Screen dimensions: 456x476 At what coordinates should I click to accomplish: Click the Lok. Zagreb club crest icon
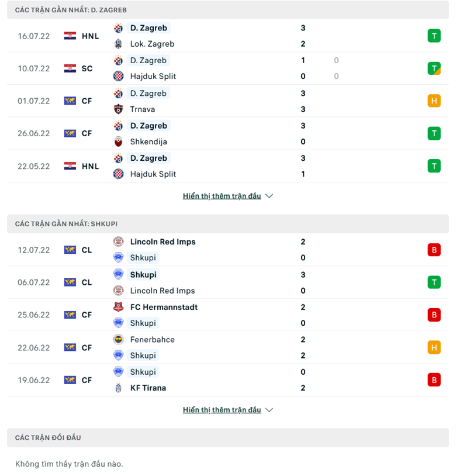pyautogui.click(x=118, y=44)
